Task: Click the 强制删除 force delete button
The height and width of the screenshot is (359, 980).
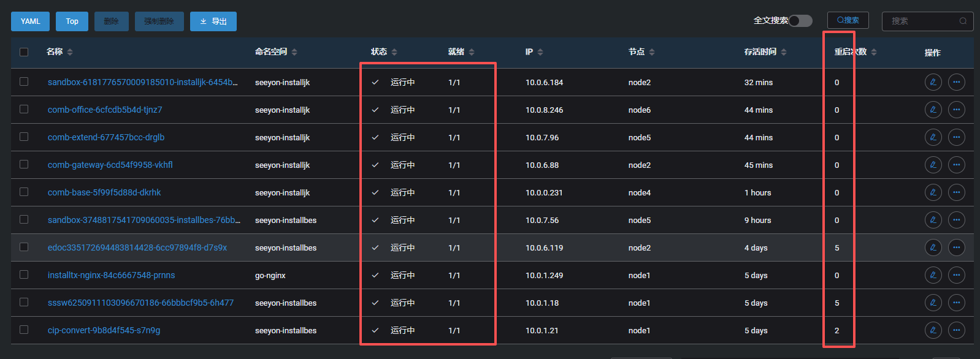Action: coord(159,21)
